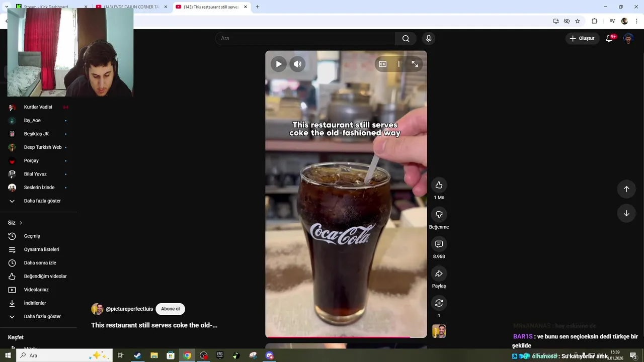The image size is (644, 362).
Task: Play the Shorts video
Action: click(279, 64)
